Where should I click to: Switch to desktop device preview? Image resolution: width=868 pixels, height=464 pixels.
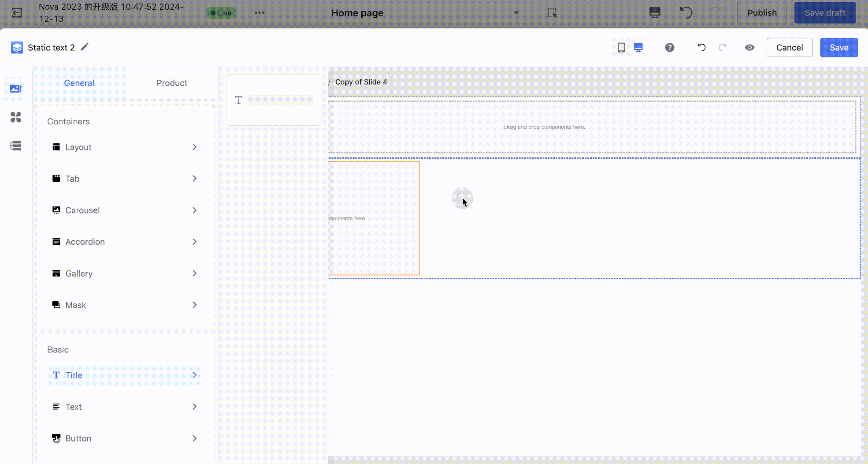tap(638, 48)
